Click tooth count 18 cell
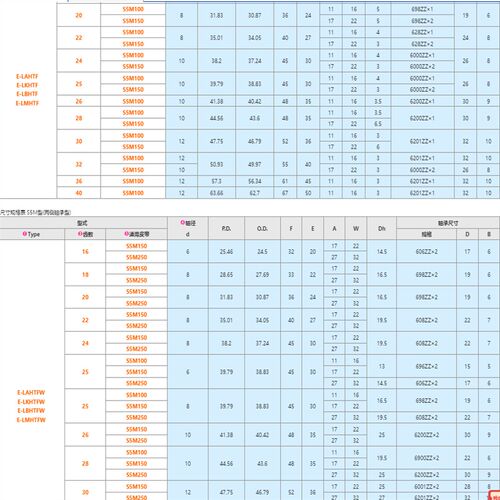Image resolution: width=500 pixels, height=500 pixels. 85,275
